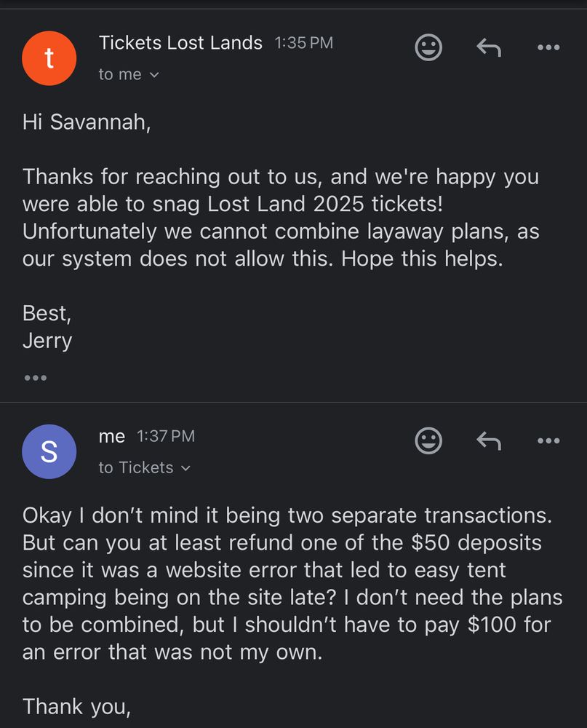Tap the 1:37 PM timestamp
The image size is (587, 728).
click(x=166, y=436)
